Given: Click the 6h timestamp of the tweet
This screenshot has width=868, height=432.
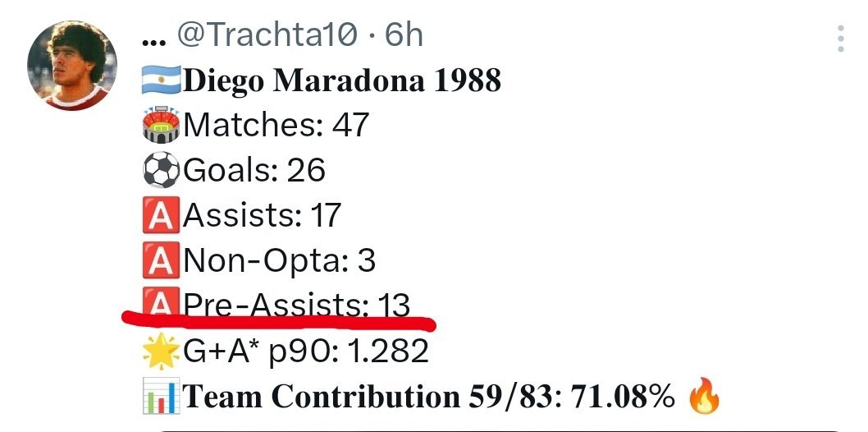Looking at the screenshot, I should click(404, 35).
